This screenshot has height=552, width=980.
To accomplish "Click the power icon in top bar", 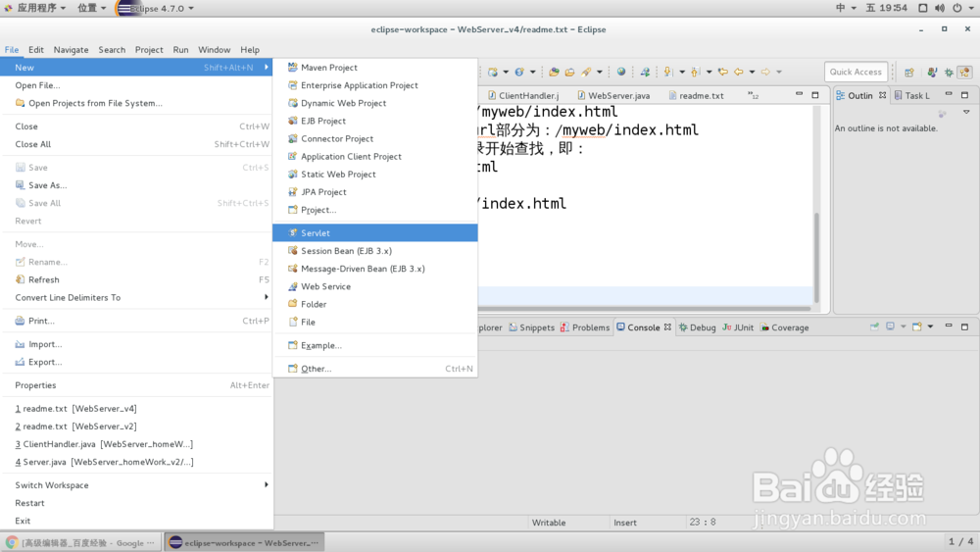I will (x=956, y=8).
